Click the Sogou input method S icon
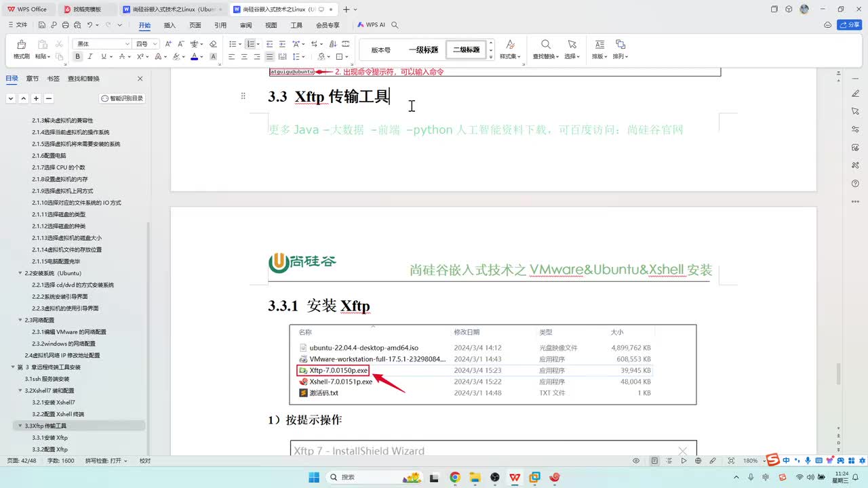Image resolution: width=868 pixels, height=488 pixels. point(773,460)
